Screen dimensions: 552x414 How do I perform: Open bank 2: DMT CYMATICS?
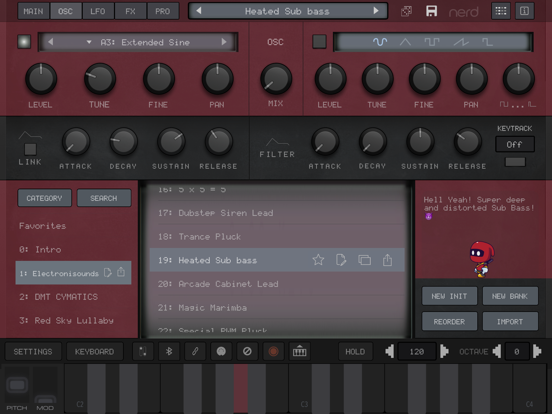[73, 296]
